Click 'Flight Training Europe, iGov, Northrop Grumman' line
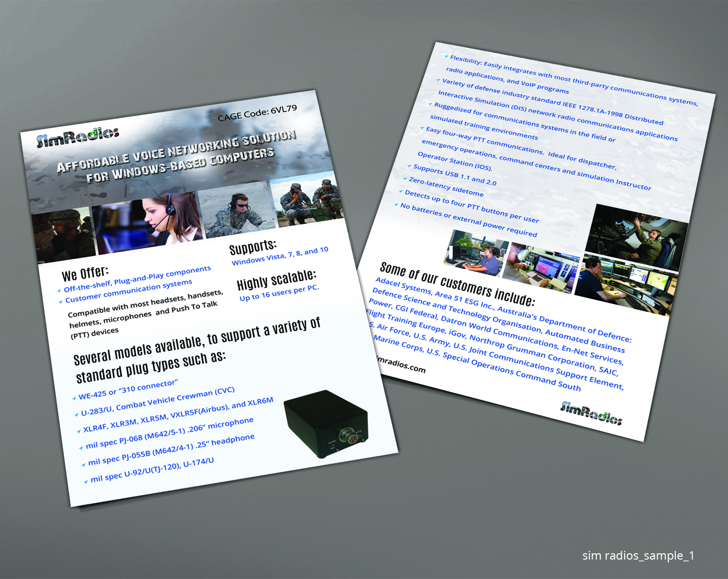The image size is (728, 579). pos(493,342)
